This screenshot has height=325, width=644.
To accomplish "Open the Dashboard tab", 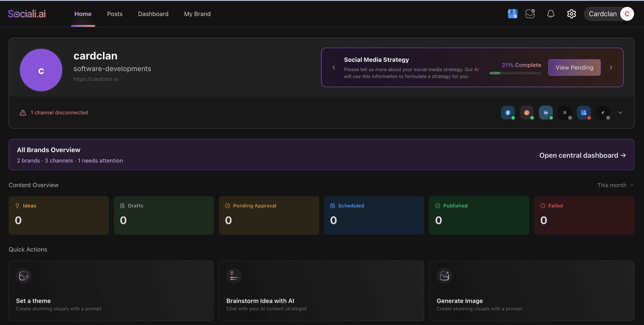I will [153, 14].
